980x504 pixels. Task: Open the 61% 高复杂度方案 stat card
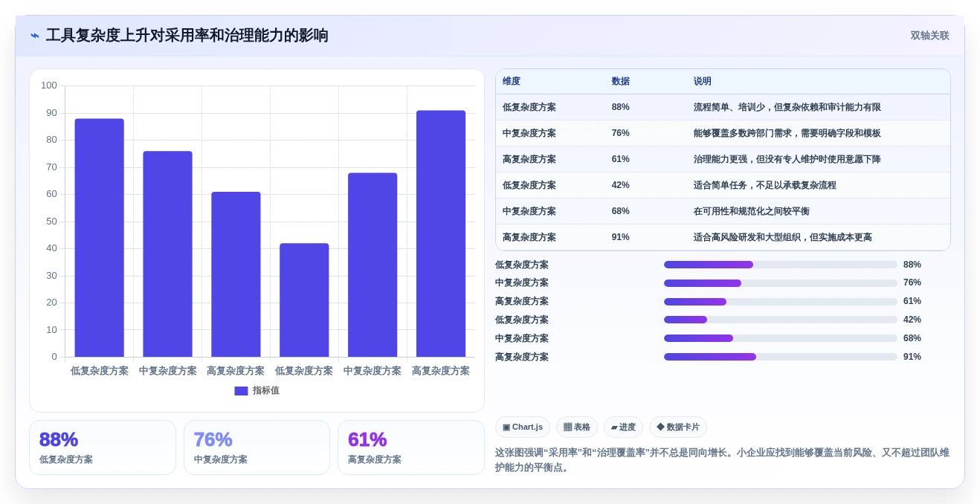[410, 448]
